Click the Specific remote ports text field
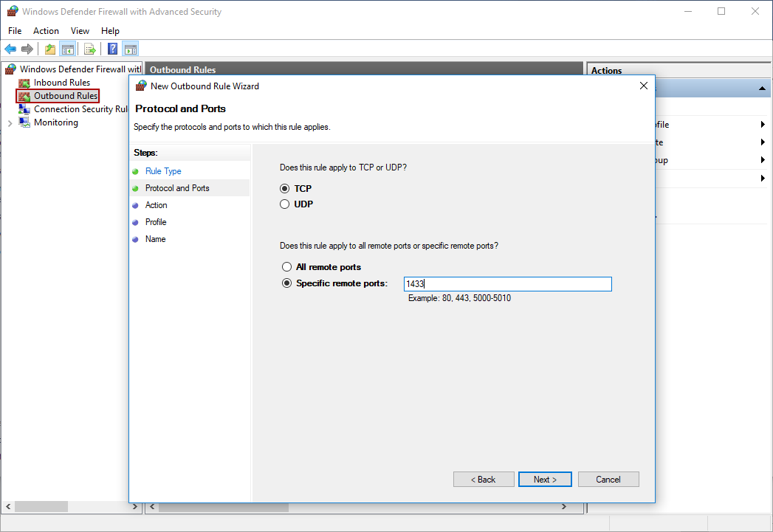The image size is (773, 532). point(508,284)
